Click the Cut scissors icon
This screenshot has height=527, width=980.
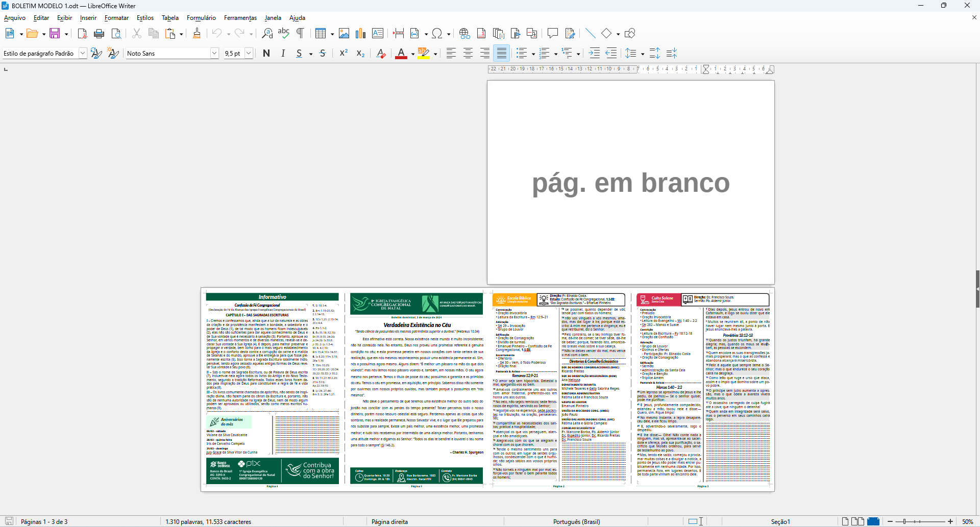[x=136, y=34]
